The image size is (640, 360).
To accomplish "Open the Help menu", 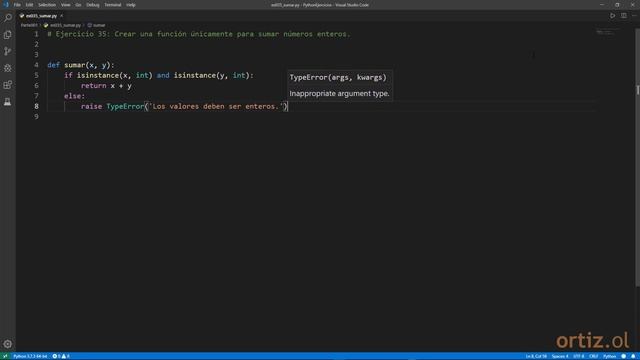I will (x=131, y=5).
